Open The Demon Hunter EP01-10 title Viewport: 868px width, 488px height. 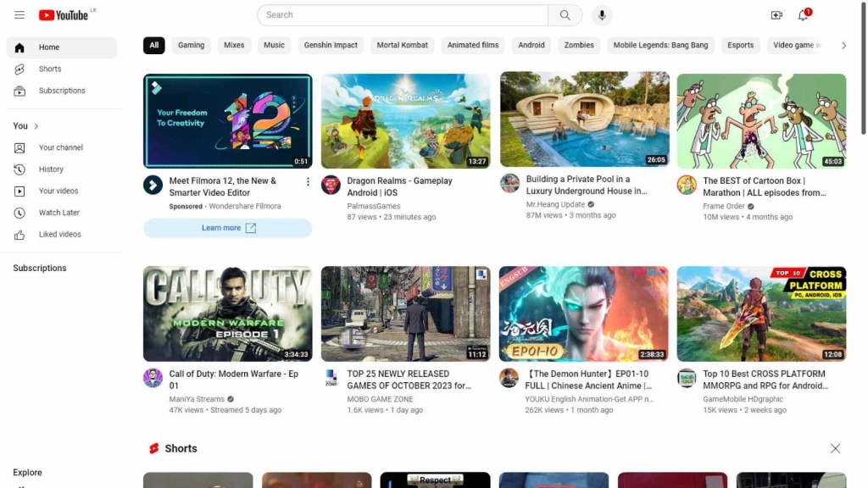click(x=588, y=380)
